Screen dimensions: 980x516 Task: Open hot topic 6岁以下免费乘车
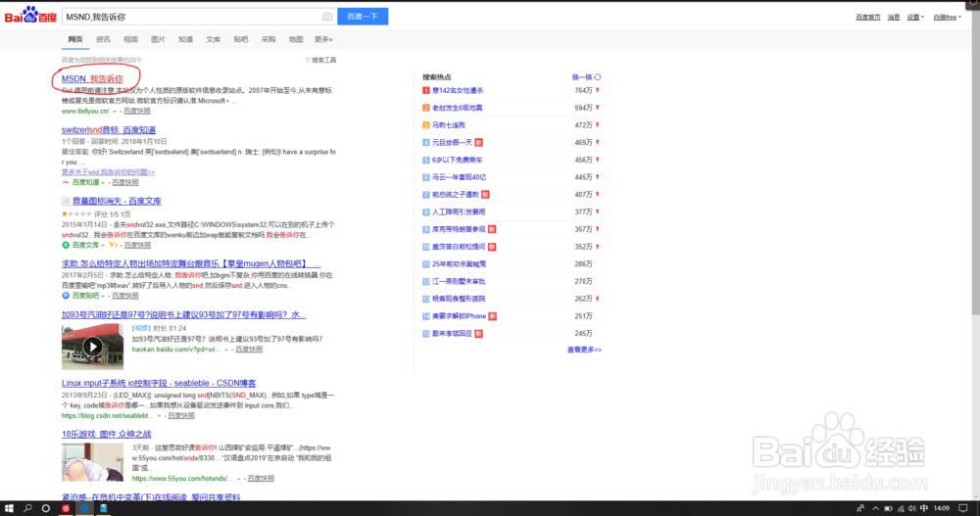(x=457, y=160)
